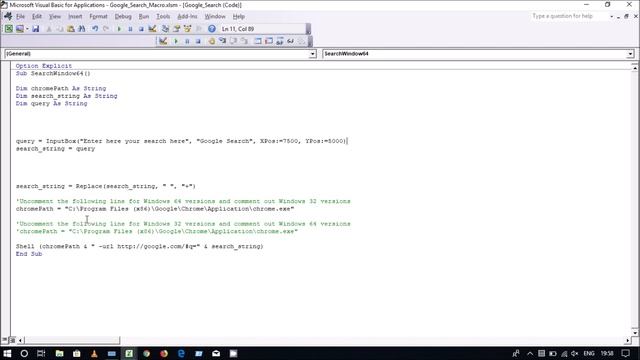Click the 'Type a question for help' box
The height and width of the screenshot is (360, 640).
568,16
